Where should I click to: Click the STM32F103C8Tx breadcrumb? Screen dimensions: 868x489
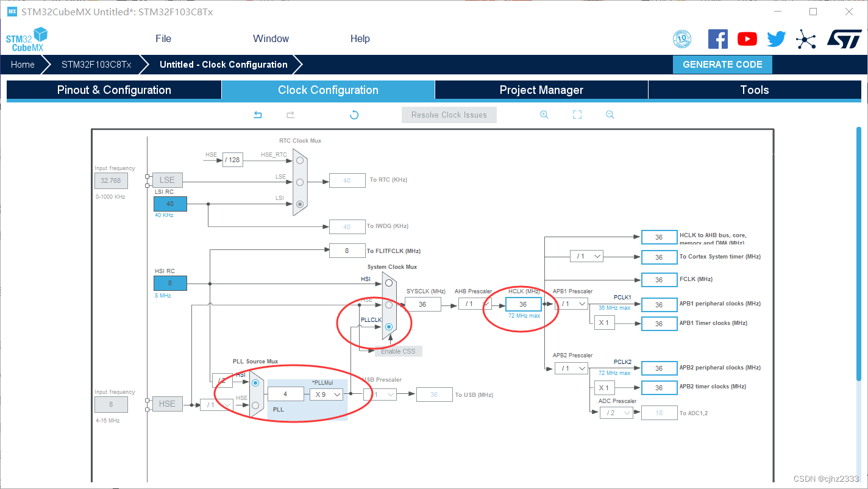tap(96, 65)
